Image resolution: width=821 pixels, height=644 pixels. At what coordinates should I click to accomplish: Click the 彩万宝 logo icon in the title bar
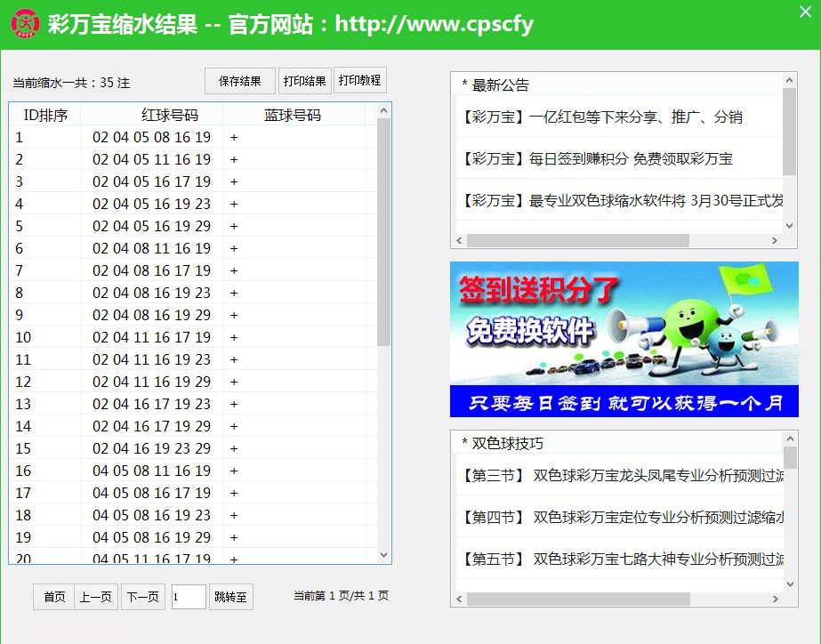pos(23,23)
